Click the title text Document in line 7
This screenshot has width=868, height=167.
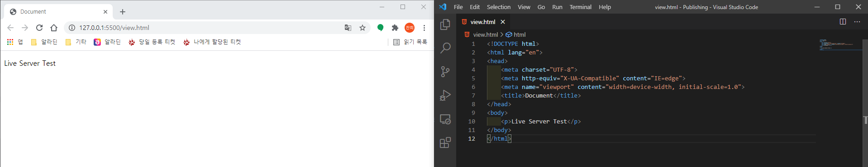pyautogui.click(x=539, y=96)
